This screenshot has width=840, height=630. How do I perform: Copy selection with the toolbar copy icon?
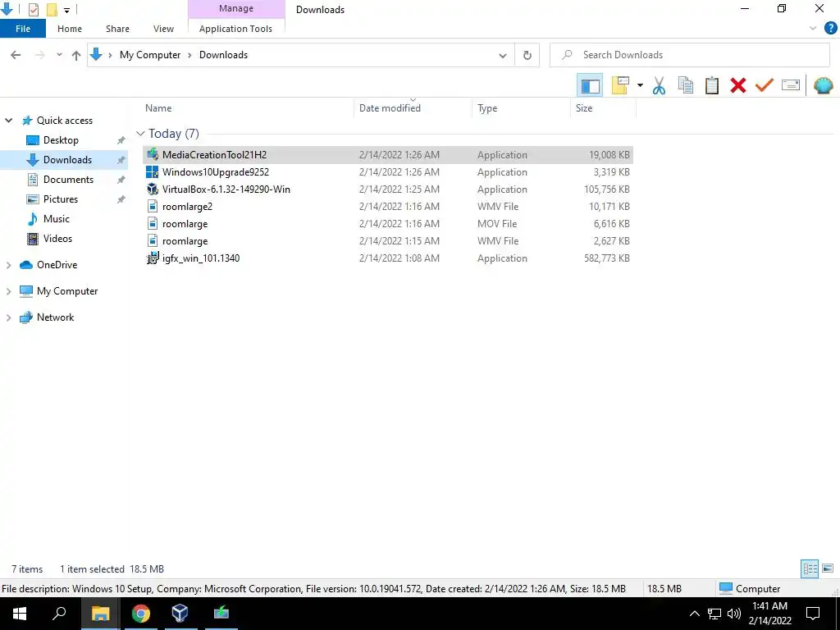pos(685,85)
